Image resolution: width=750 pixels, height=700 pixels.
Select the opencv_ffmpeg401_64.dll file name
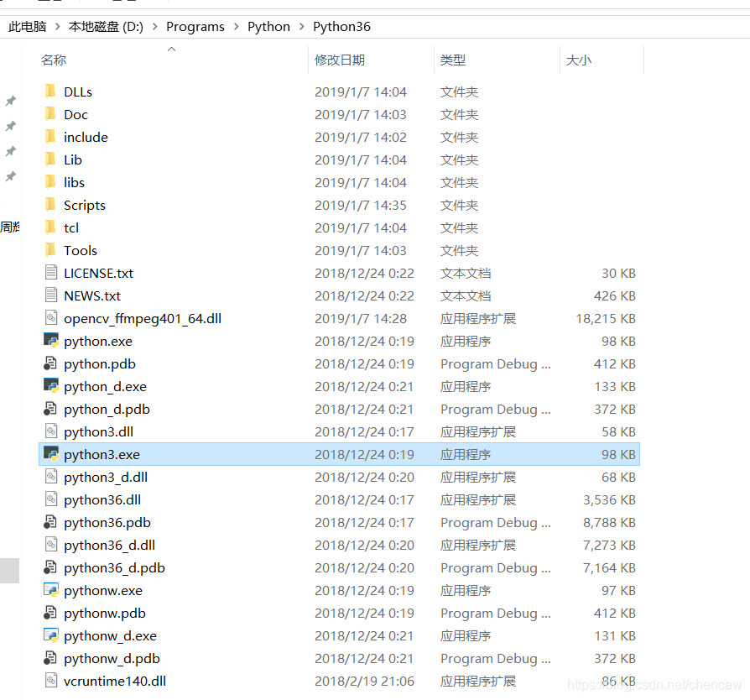(x=143, y=319)
